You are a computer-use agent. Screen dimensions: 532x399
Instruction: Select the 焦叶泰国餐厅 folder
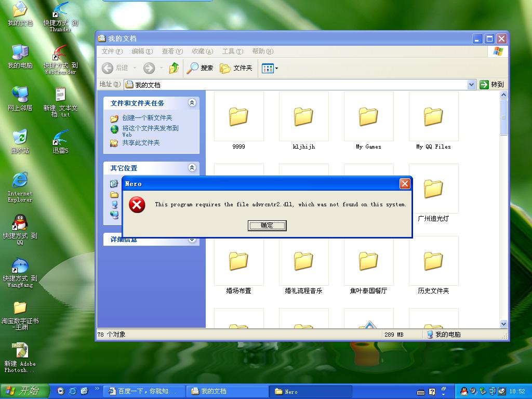coord(368,265)
